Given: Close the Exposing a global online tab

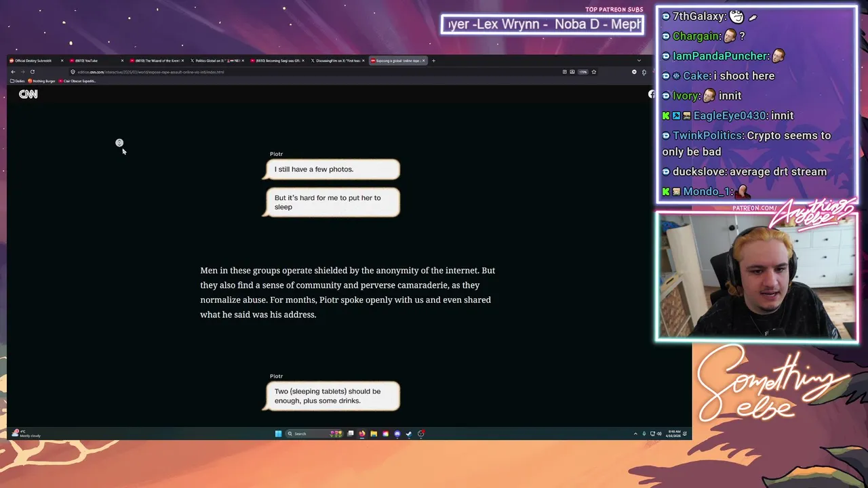Looking at the screenshot, I should pyautogui.click(x=424, y=60).
